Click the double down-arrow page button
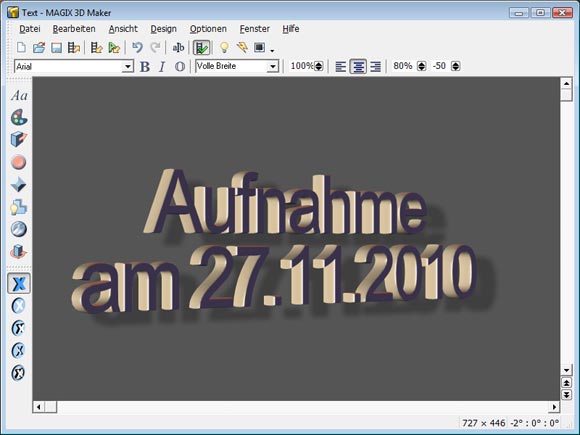 [x=566, y=395]
